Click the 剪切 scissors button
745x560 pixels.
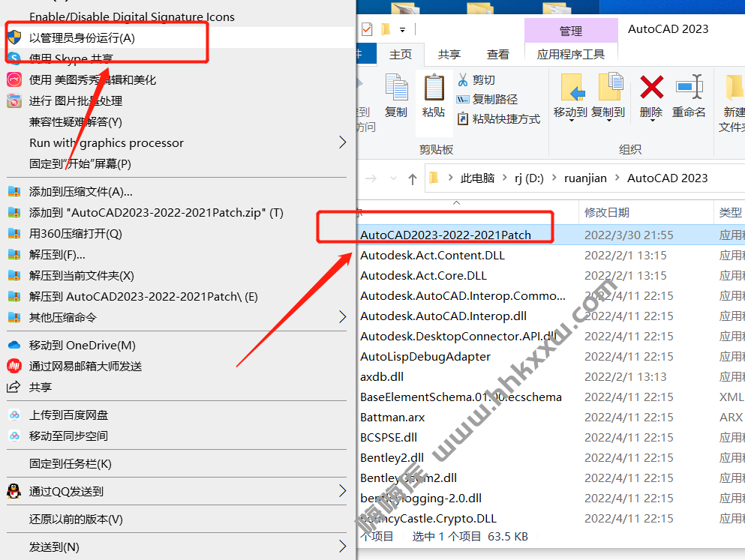(476, 79)
